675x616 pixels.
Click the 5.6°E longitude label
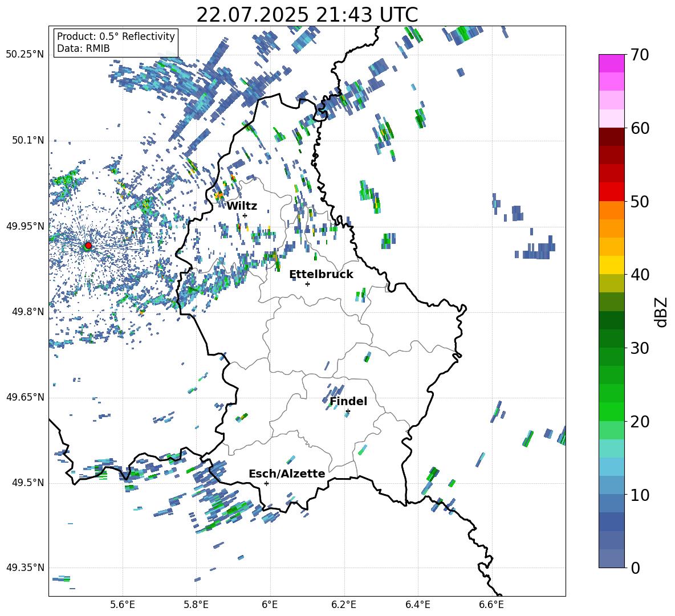[123, 605]
